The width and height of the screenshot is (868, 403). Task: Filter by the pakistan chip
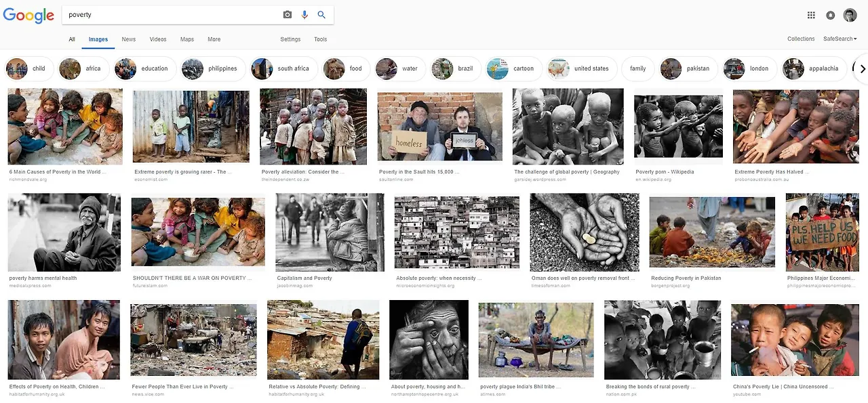pyautogui.click(x=688, y=68)
